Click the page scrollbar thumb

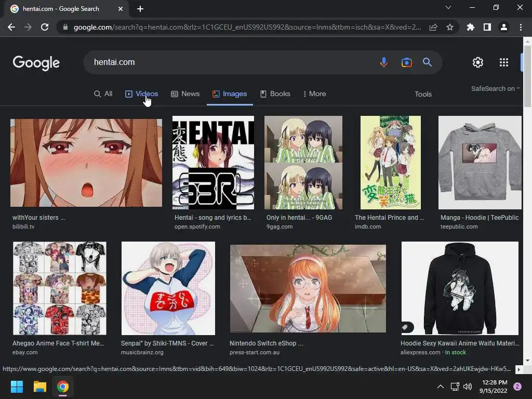[x=527, y=76]
